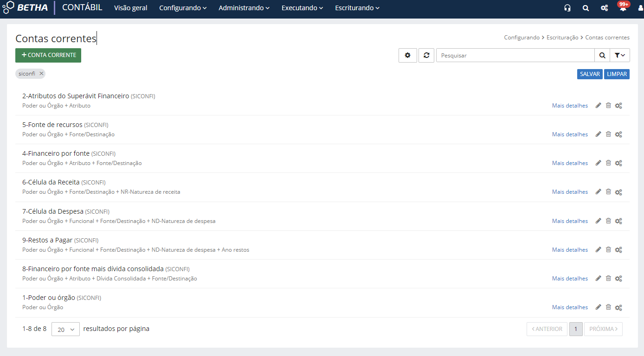Viewport: 644px width, 356px height.
Task: Open gears options for 8-Financeiro por fonte mais dívida
Action: (x=618, y=279)
